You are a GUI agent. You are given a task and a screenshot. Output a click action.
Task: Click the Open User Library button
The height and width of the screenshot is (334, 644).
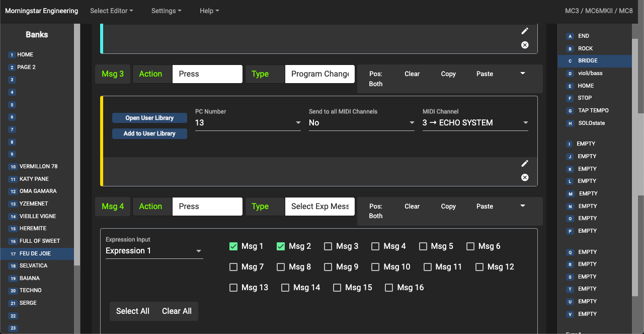pyautogui.click(x=149, y=118)
